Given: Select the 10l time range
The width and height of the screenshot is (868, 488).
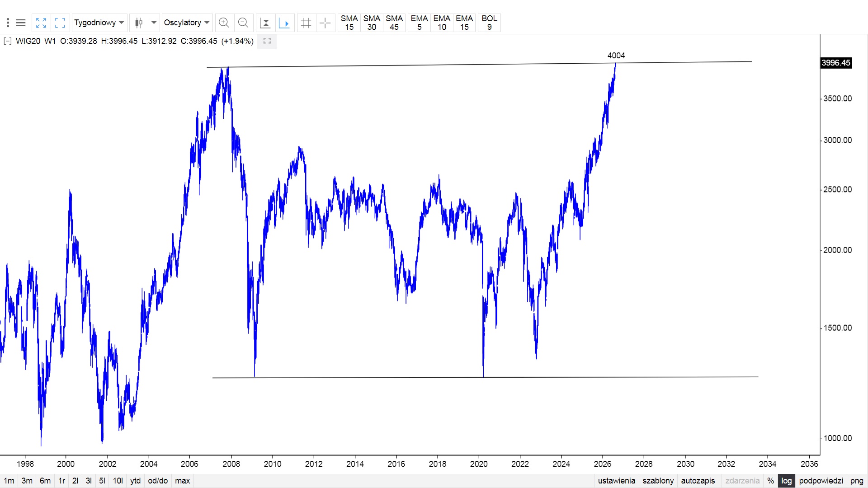Looking at the screenshot, I should click(x=118, y=481).
